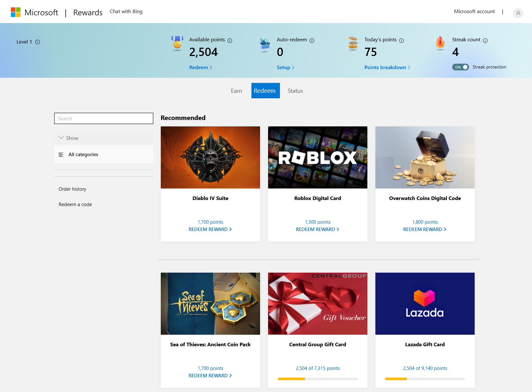Click the Available points medal icon
532x392 pixels.
(x=177, y=43)
